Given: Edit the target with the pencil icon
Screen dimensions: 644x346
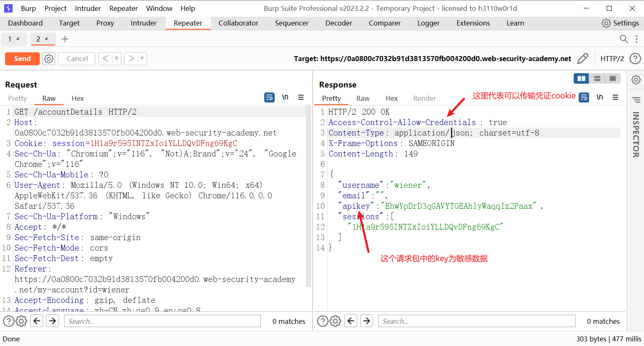Looking at the screenshot, I should [583, 59].
